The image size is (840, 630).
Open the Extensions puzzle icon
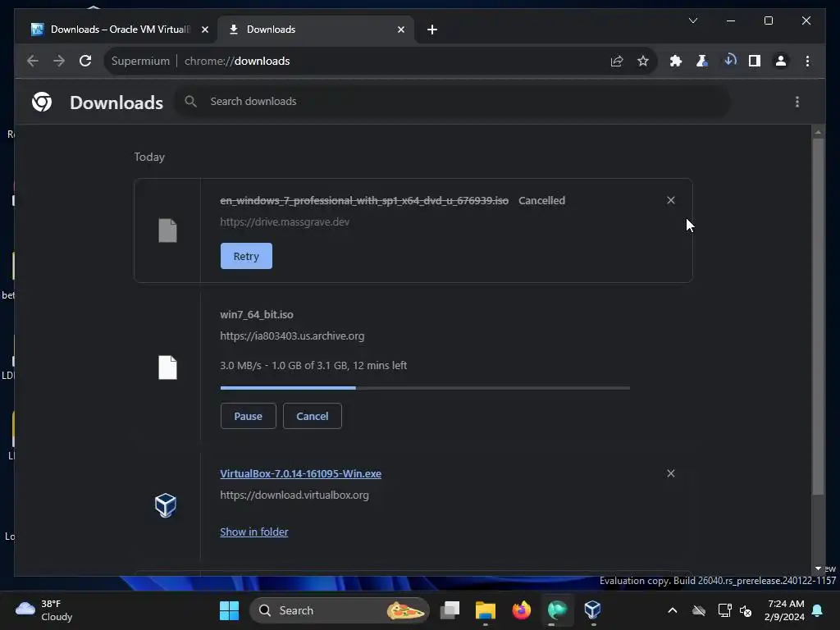click(676, 61)
